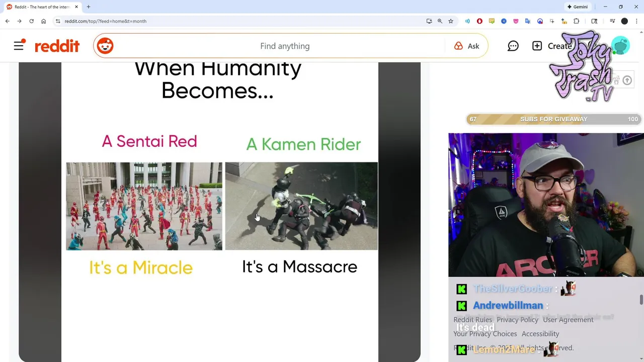
Task: Open the Privacy Policy link
Action: pyautogui.click(x=517, y=319)
